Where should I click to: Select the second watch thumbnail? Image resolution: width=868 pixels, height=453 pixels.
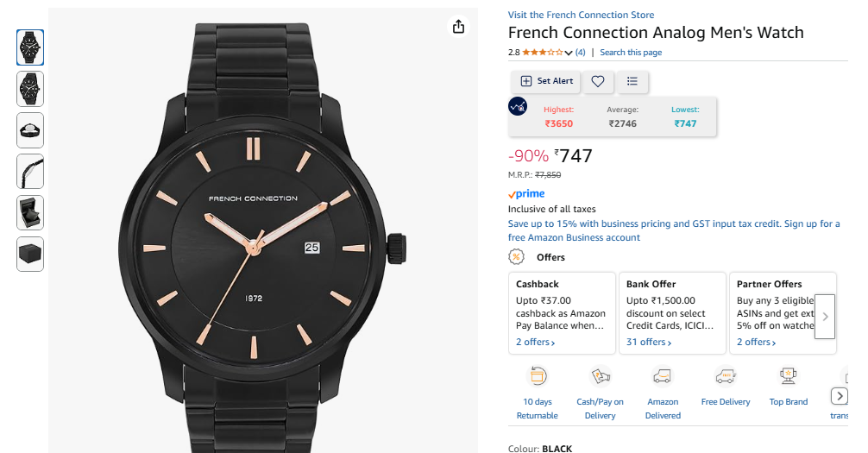click(30, 89)
